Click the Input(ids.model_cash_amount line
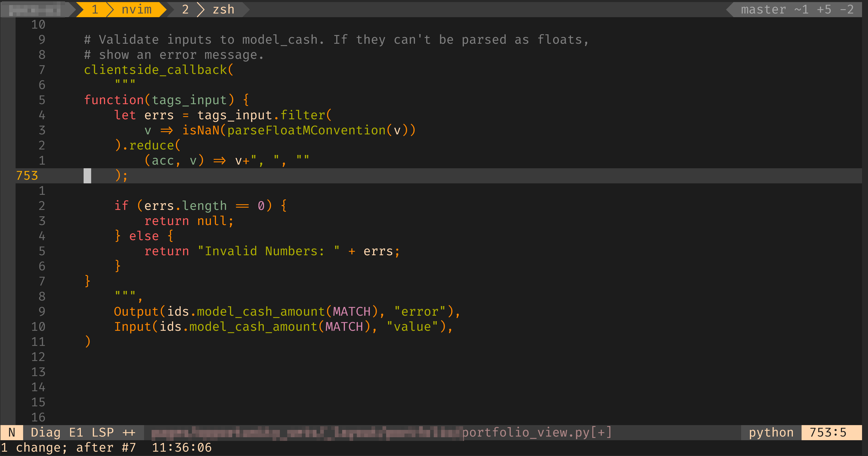 point(283,327)
